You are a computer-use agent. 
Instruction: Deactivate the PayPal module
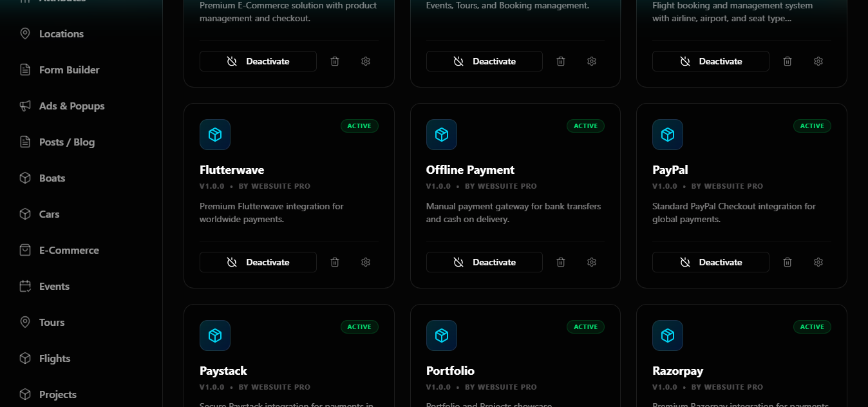click(711, 262)
